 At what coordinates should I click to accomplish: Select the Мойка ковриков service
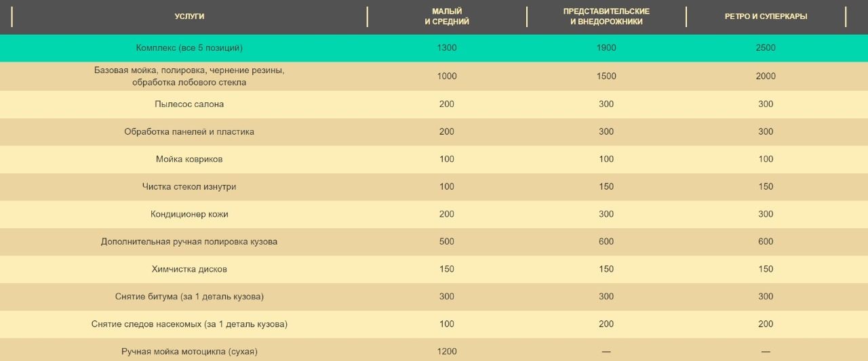189,159
